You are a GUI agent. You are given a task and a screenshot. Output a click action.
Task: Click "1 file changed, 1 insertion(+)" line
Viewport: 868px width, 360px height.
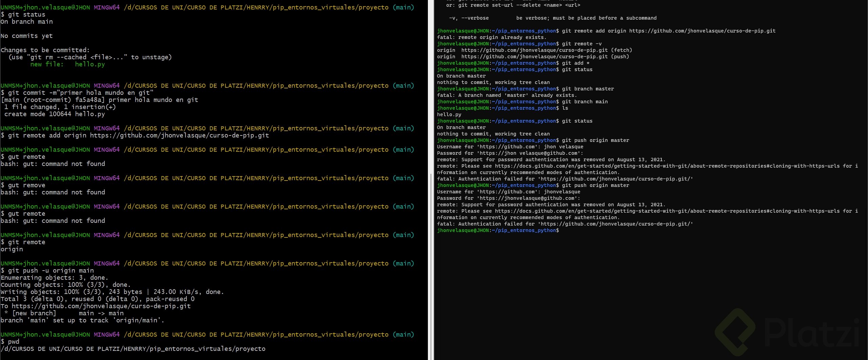tap(60, 107)
